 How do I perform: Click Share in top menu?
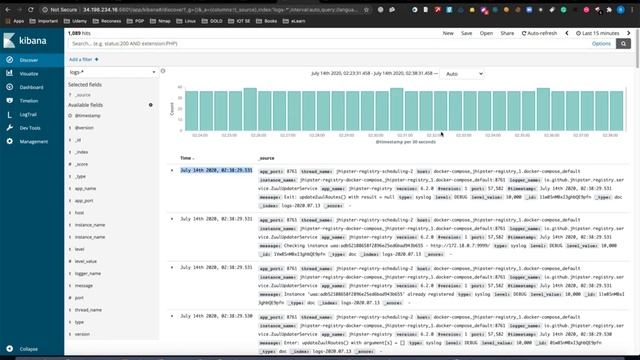pos(507,33)
